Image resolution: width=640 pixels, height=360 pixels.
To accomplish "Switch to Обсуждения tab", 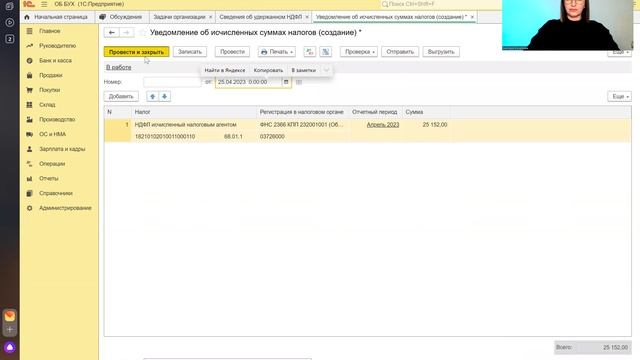I will click(x=121, y=17).
